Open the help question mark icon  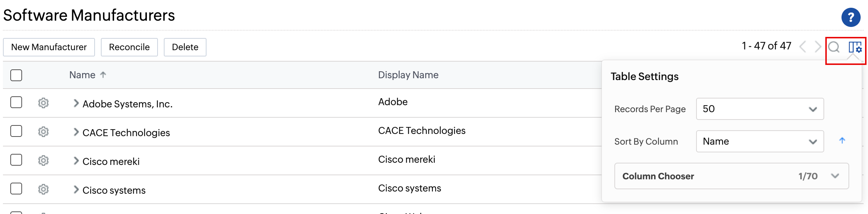851,17
